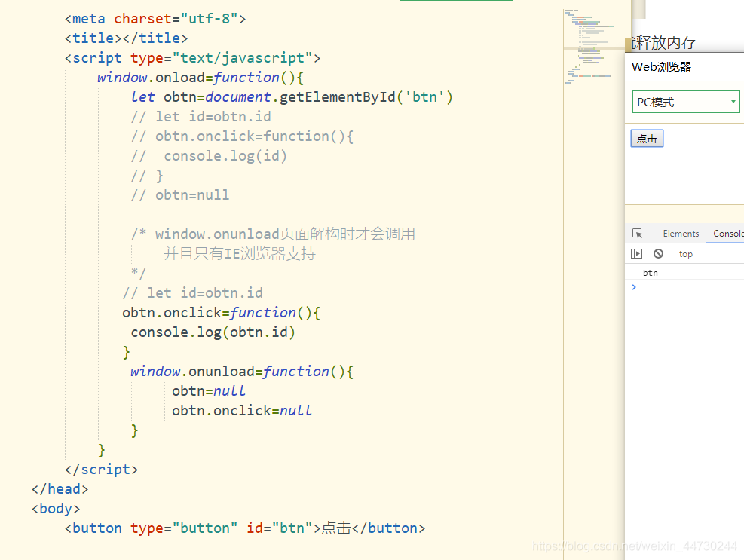Click the window.onunload=function(){ line

(x=242, y=371)
